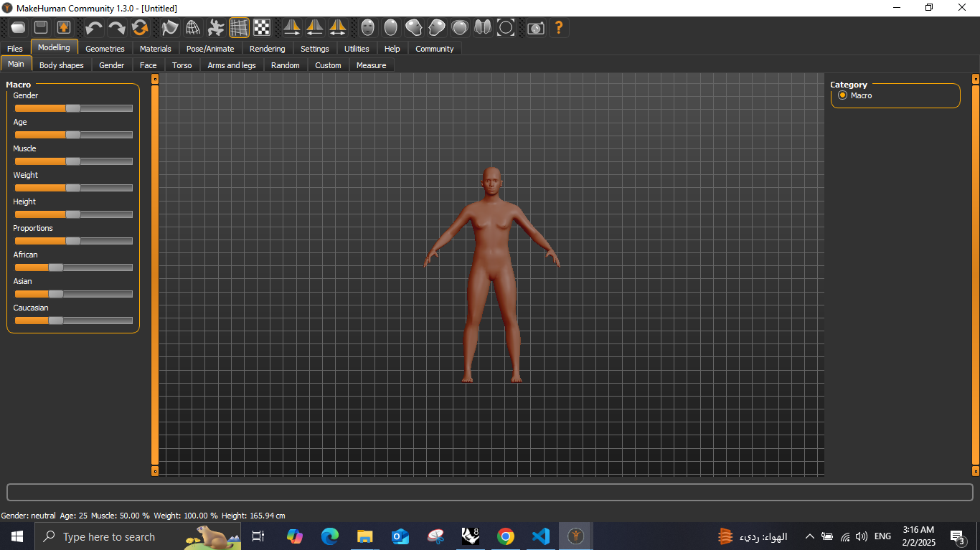Open the Materials tab
The image size is (980, 550).
(156, 49)
